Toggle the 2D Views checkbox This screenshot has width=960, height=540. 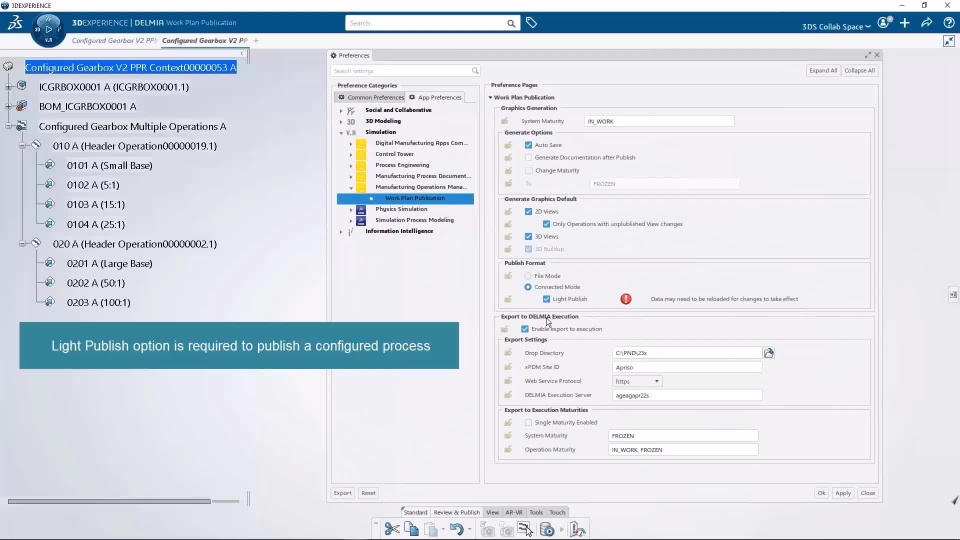528,211
